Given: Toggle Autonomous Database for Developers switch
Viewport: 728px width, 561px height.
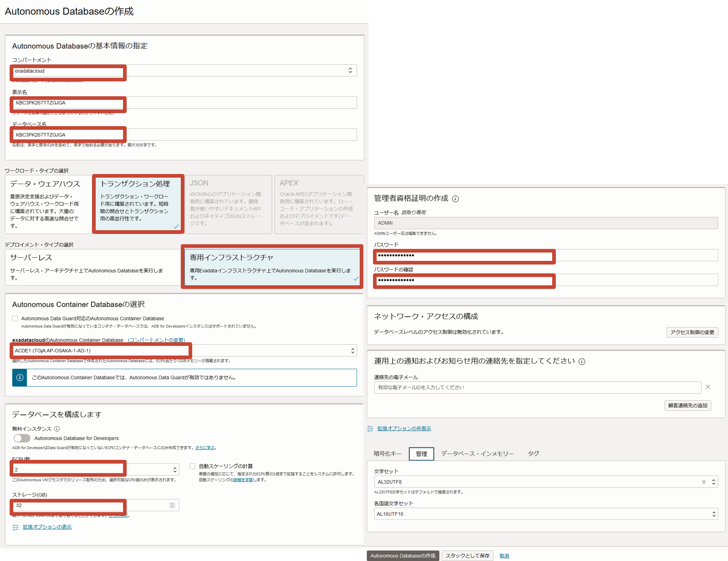Looking at the screenshot, I should point(22,438).
